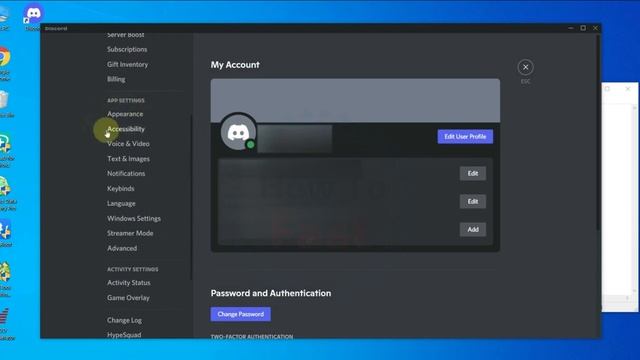This screenshot has width=640, height=360.
Task: Open HypeSquad settings
Action: [x=124, y=335]
